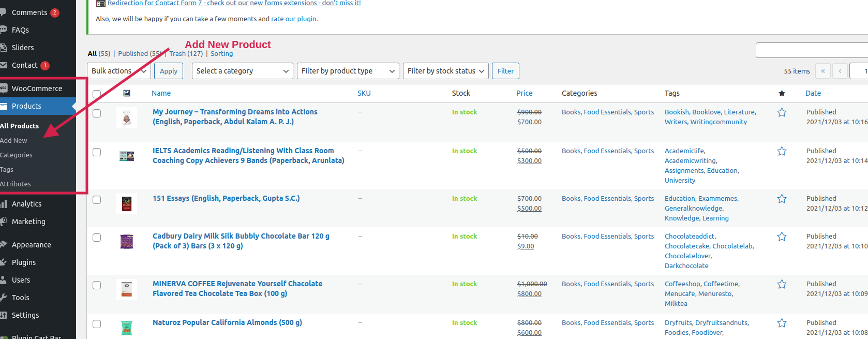Click the Analytics bar chart icon

click(3, 204)
